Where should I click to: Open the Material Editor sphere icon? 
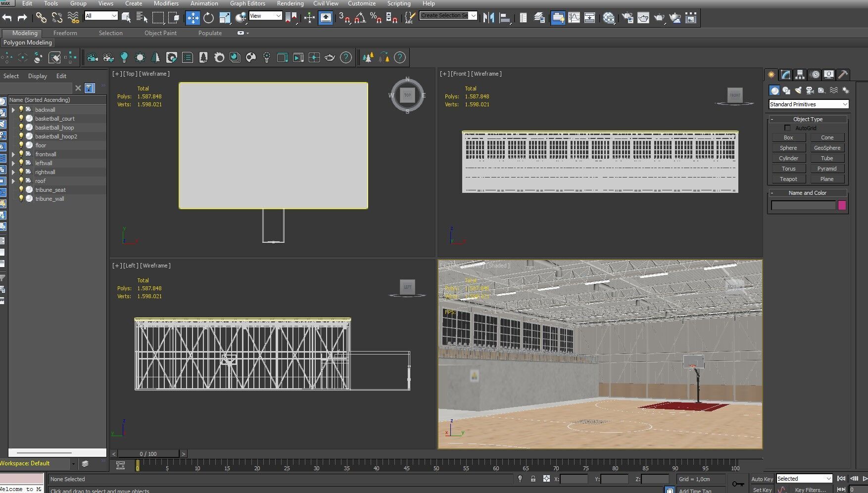point(609,18)
